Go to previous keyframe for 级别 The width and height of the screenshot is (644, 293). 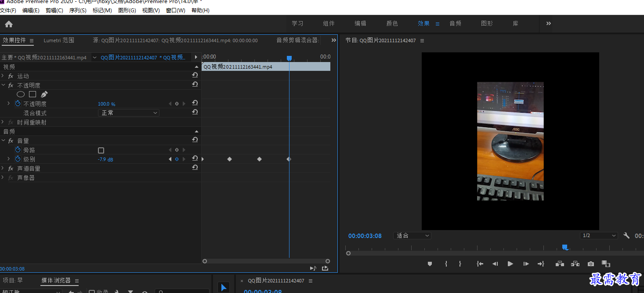pos(170,159)
